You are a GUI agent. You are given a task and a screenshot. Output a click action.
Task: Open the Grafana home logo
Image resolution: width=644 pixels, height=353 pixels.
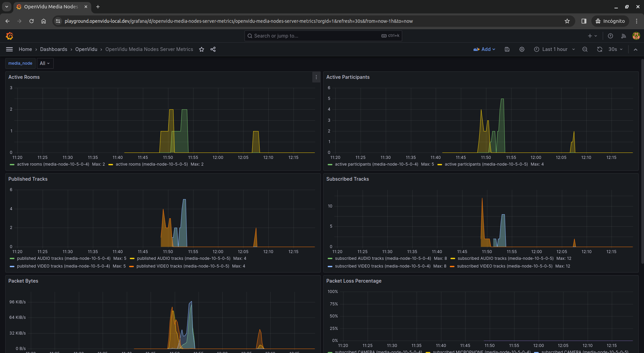[9, 36]
